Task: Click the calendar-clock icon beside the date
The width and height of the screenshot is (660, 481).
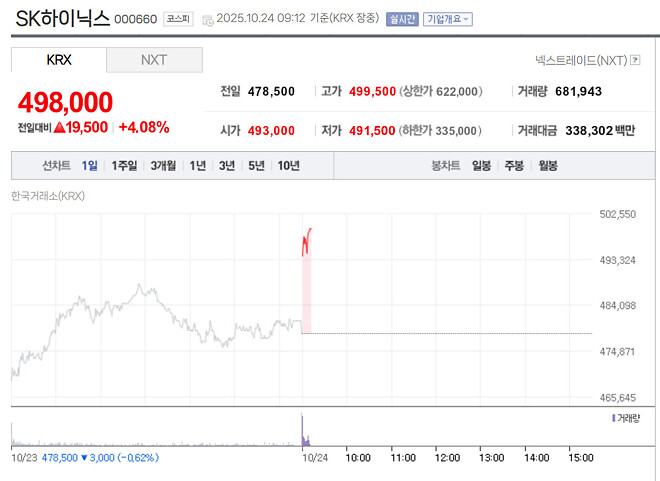Action: click(x=208, y=20)
